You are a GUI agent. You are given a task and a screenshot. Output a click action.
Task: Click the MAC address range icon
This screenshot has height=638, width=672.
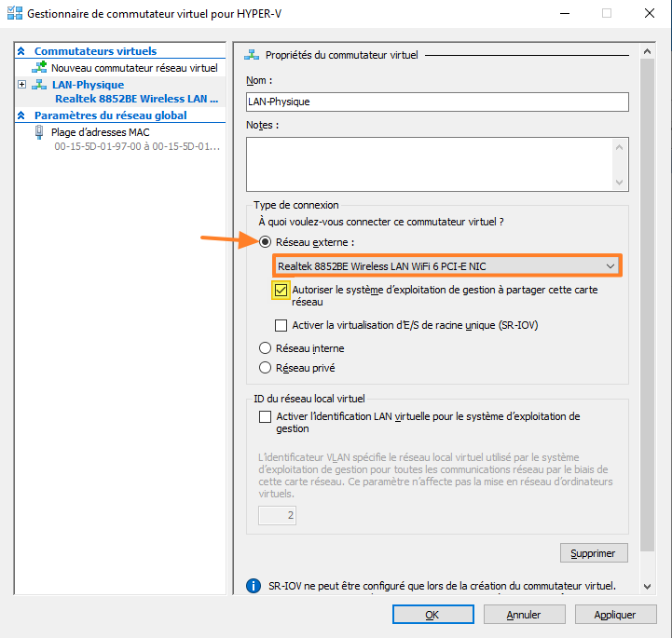(39, 132)
